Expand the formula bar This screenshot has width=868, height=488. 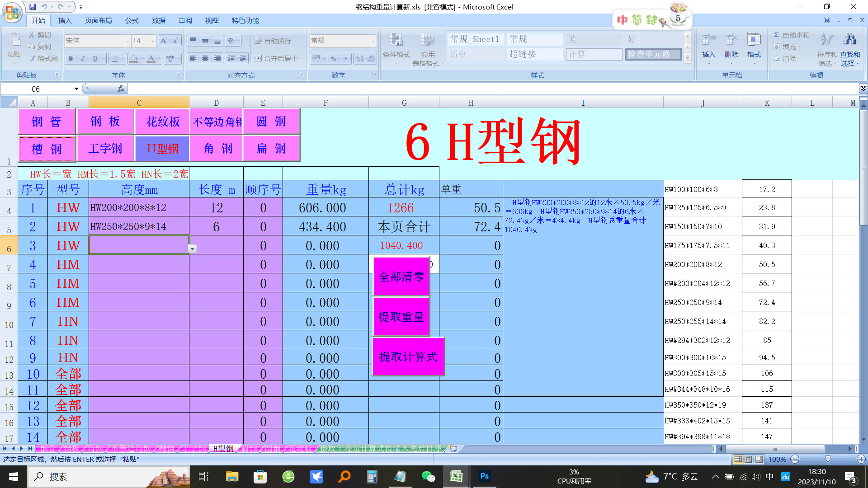[863, 89]
